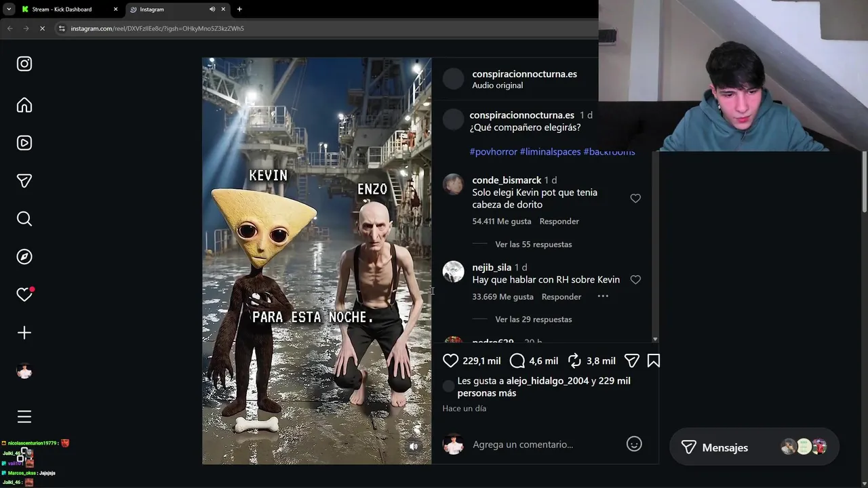
Task: View 54.411 Me gusta on first comment
Action: tap(502, 222)
